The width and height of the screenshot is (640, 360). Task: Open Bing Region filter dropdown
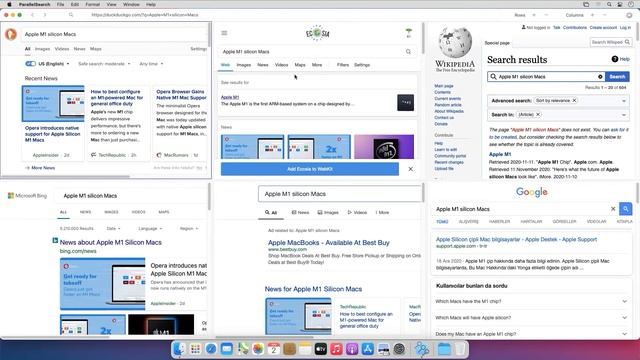189,229
